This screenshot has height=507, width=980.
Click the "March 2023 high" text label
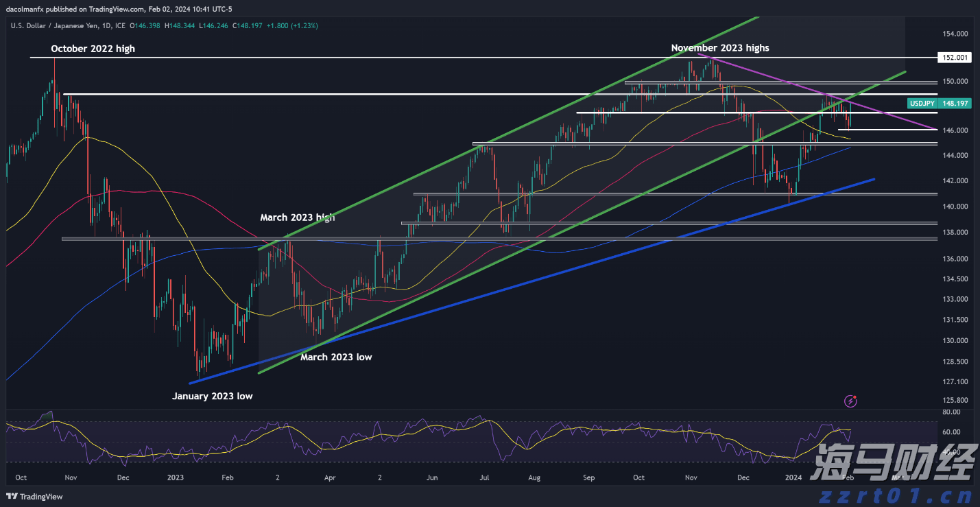298,217
